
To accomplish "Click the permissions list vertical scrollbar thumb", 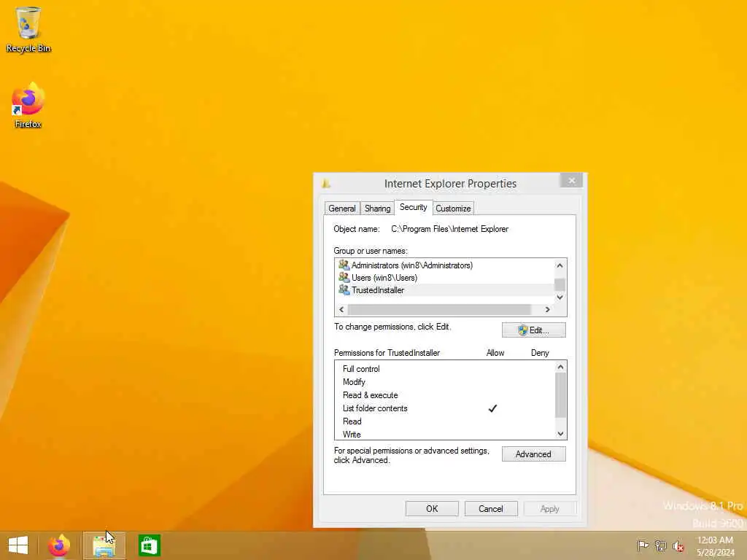I will [x=560, y=394].
